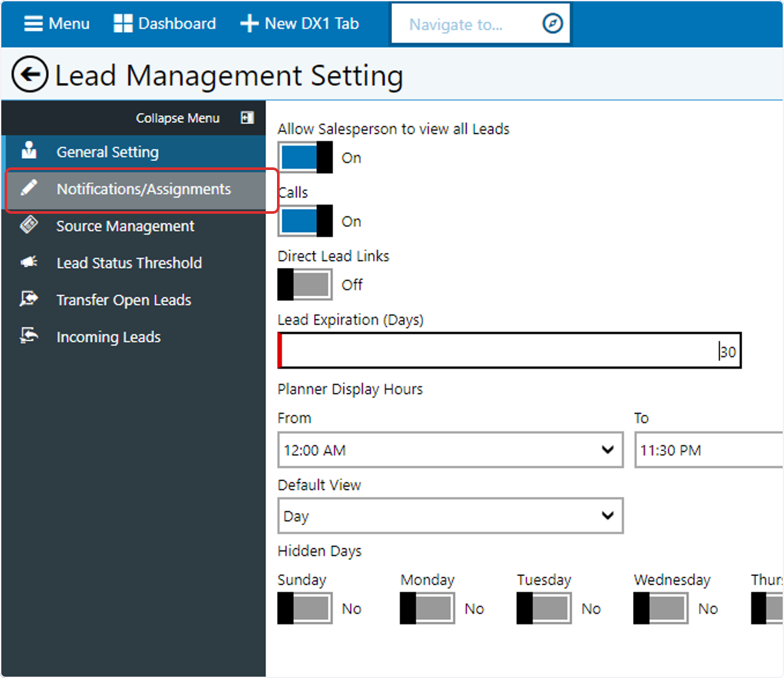Toggle the Sunday hidden day switch

tap(305, 608)
